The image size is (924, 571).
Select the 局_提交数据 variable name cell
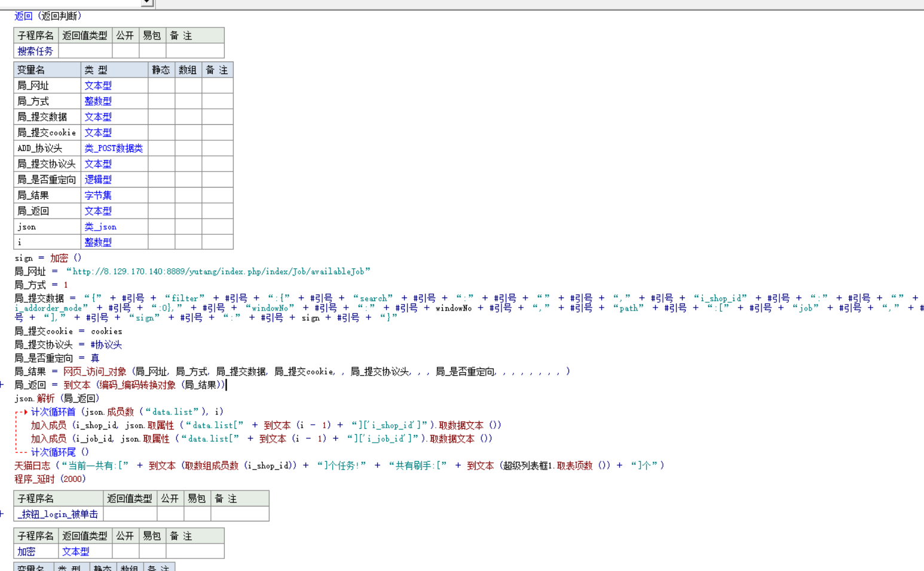pyautogui.click(x=47, y=116)
